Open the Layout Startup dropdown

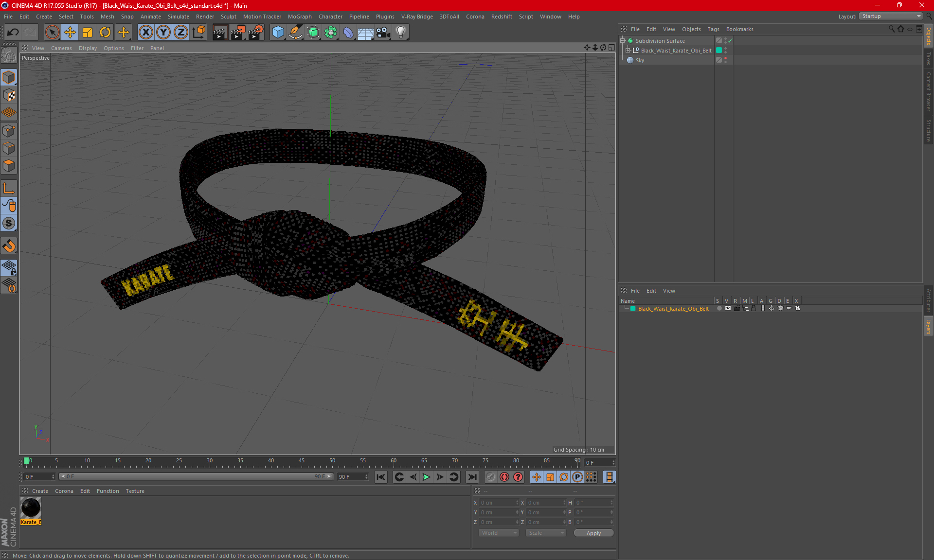891,16
